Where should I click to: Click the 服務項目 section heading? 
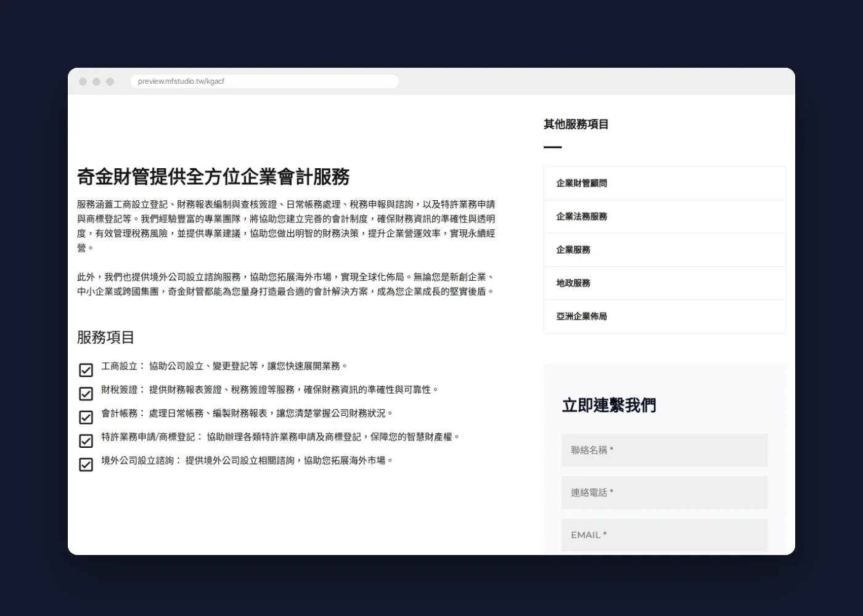(105, 338)
